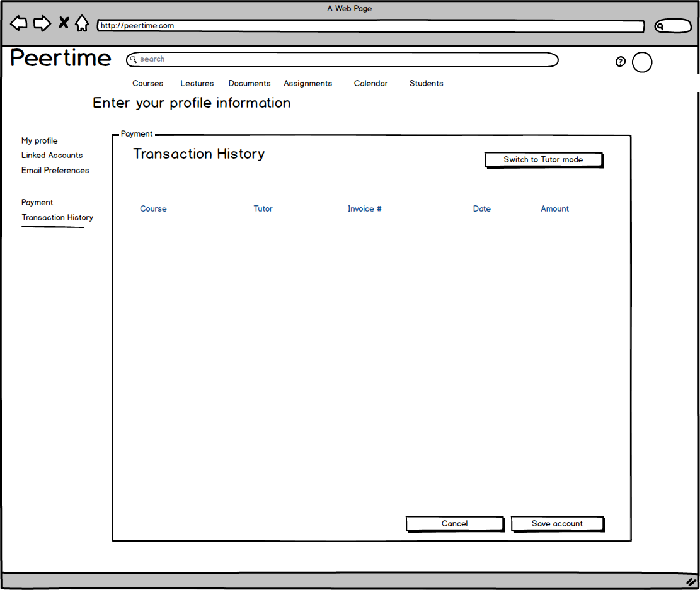Select Calendar in the top navigation
Screen dimensions: 700x590
tap(370, 84)
